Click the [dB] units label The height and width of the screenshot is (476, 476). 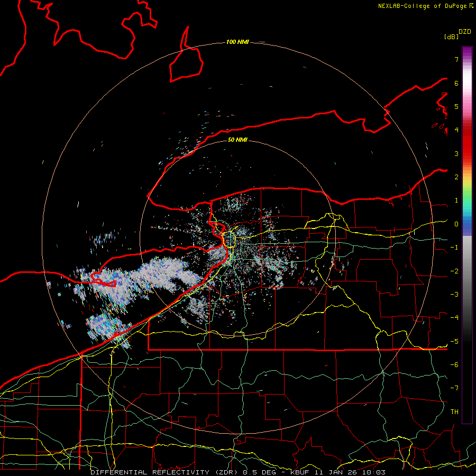(451, 36)
